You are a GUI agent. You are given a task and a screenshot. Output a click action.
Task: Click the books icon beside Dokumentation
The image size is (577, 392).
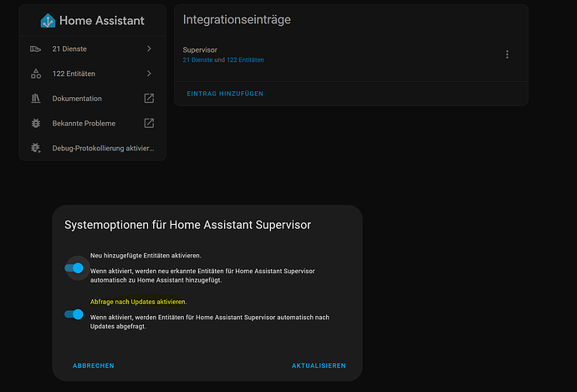tap(36, 98)
